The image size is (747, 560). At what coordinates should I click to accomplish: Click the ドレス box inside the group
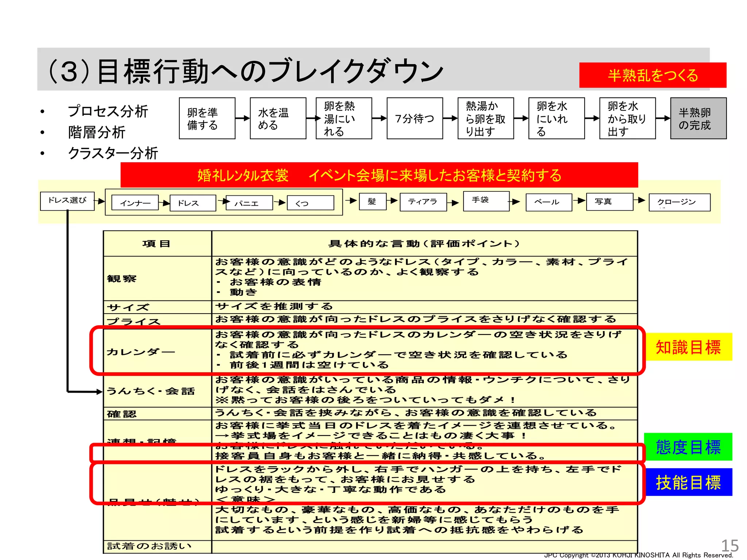(192, 203)
